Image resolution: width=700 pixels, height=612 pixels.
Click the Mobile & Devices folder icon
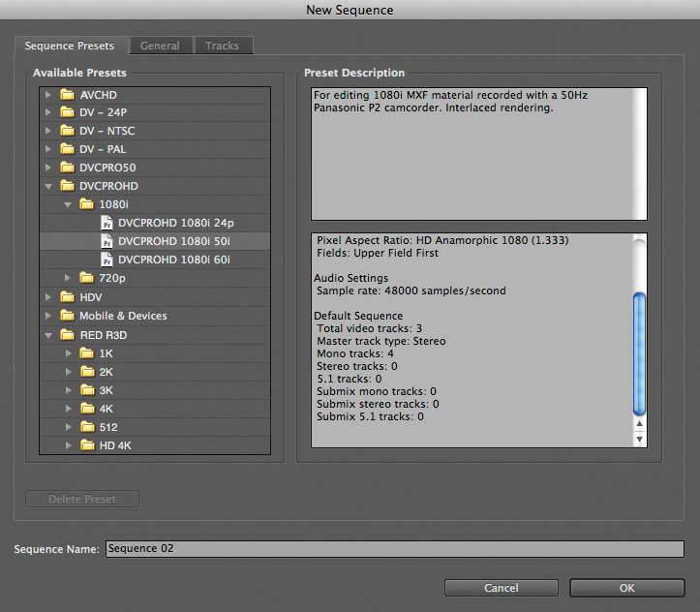click(x=68, y=316)
